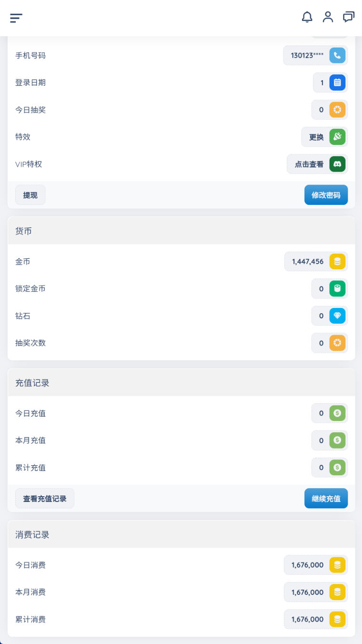The image size is (362, 644).
Task: Click the green effects party icon
Action: [x=337, y=137]
